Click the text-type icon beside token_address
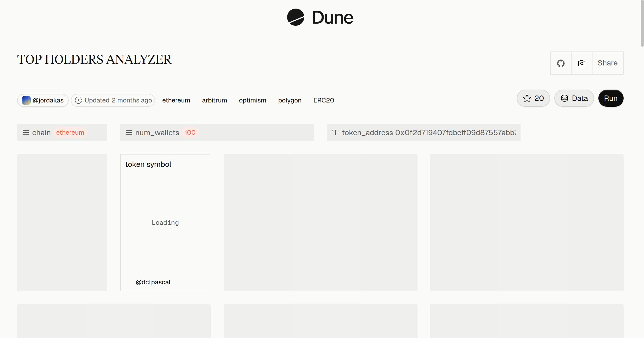 pos(335,133)
